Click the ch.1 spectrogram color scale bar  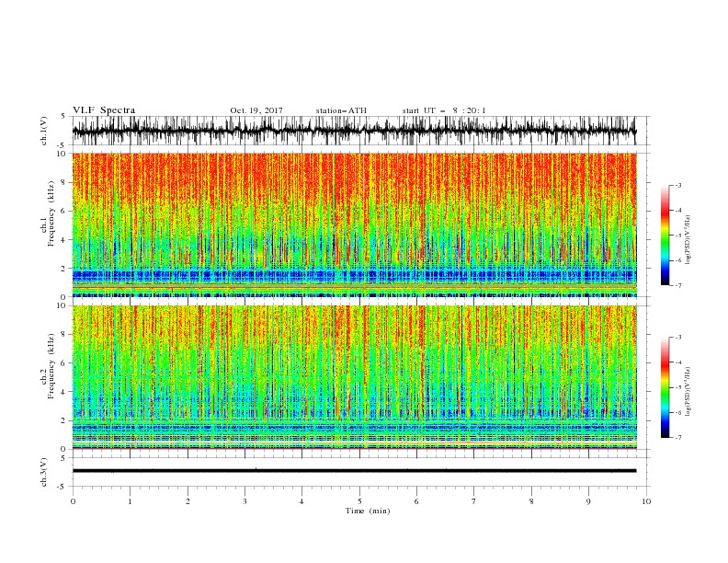665,236
